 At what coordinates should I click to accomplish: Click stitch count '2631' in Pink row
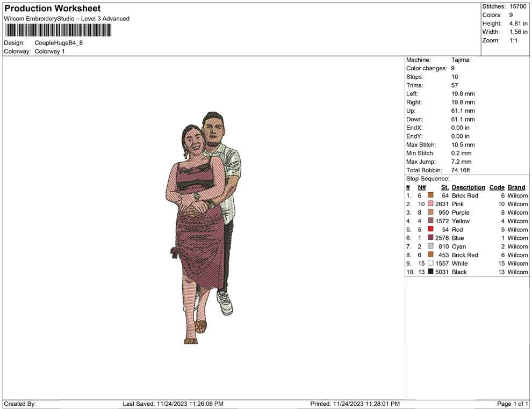[x=442, y=204]
